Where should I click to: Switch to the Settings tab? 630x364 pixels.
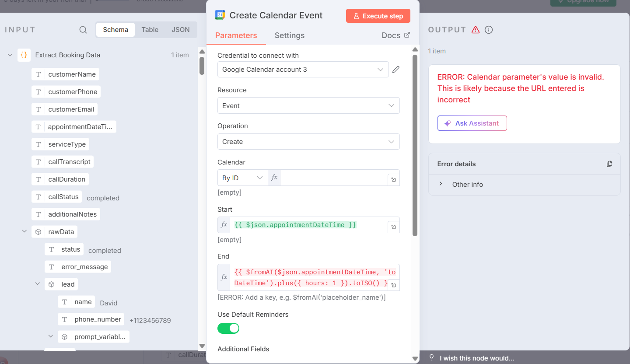tap(290, 35)
